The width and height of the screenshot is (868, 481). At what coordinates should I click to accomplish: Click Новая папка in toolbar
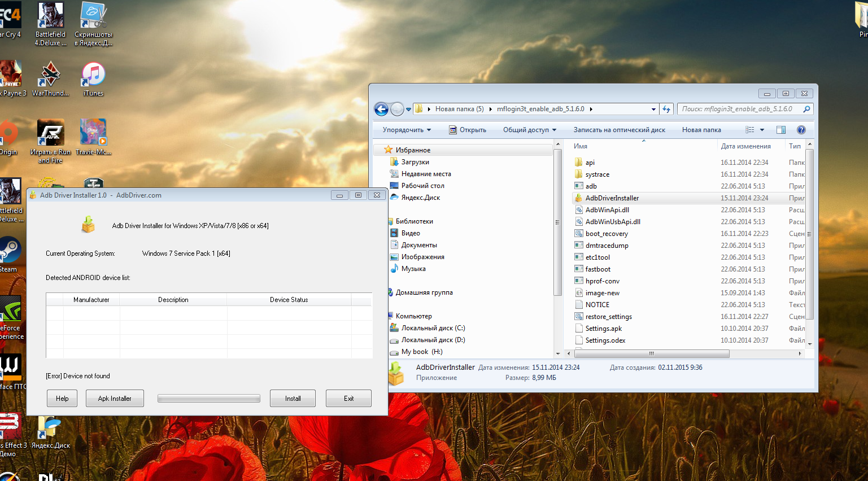coord(701,130)
